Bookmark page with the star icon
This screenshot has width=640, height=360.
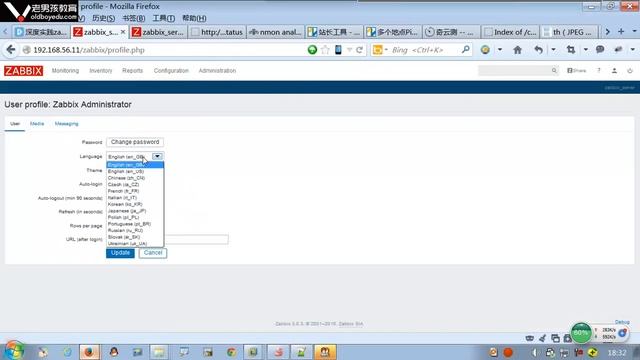(x=325, y=50)
